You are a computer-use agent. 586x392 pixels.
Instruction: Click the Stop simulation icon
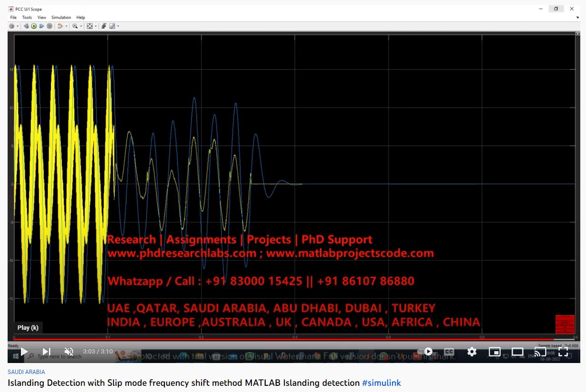point(49,26)
